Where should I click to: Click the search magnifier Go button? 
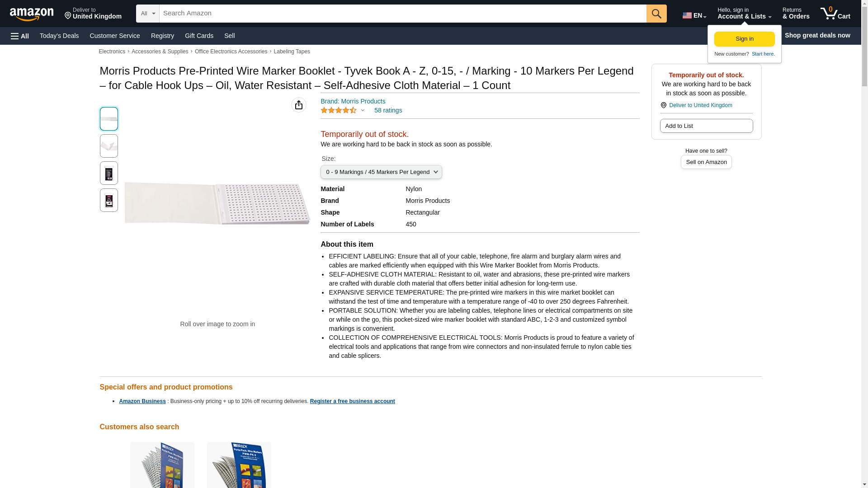[x=656, y=14]
